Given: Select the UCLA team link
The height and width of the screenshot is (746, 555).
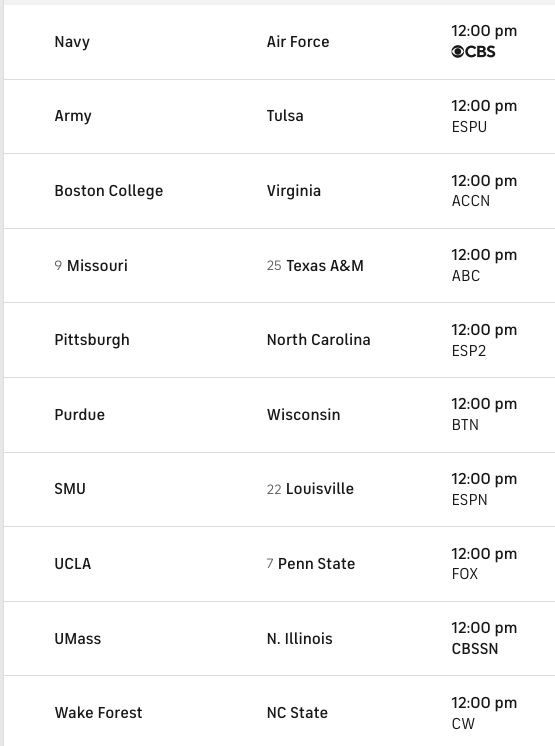Looking at the screenshot, I should (72, 564).
